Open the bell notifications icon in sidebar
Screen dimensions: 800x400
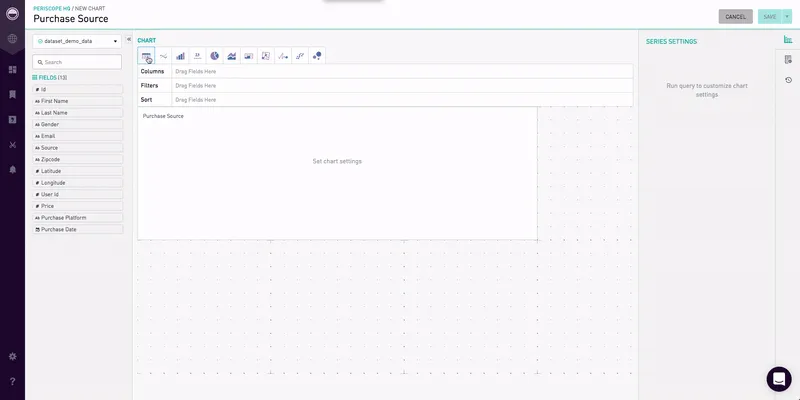pos(12,169)
